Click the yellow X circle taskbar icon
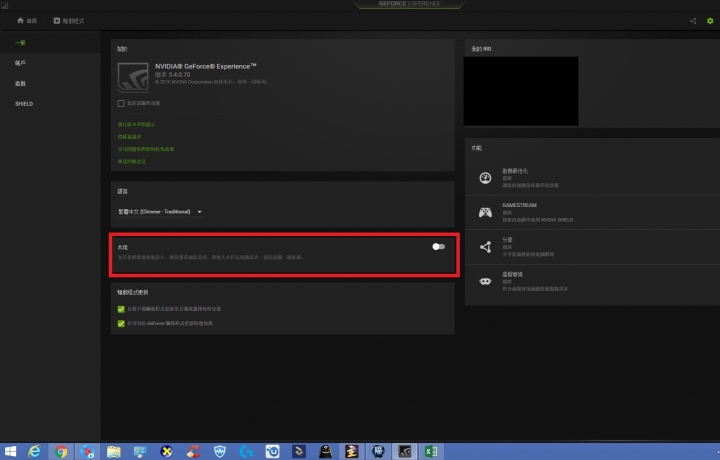The width and height of the screenshot is (720, 460). point(167,452)
